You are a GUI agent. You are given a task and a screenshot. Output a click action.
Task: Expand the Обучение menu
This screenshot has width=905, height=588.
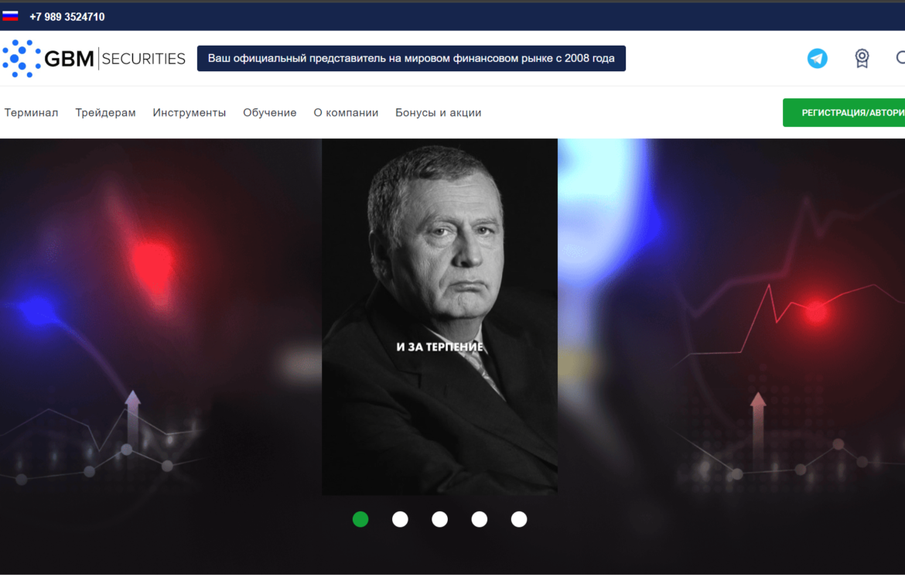click(269, 112)
